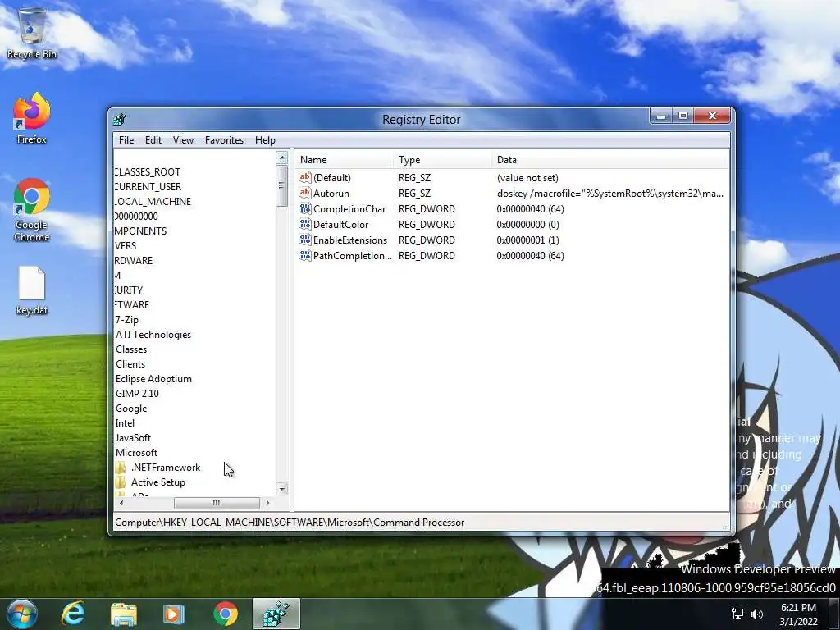Select the key.dat file on desktop
The image size is (840, 630).
tap(32, 291)
